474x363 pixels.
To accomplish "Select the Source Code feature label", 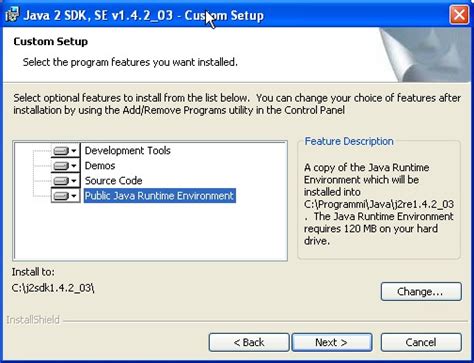I will pyautogui.click(x=114, y=181).
